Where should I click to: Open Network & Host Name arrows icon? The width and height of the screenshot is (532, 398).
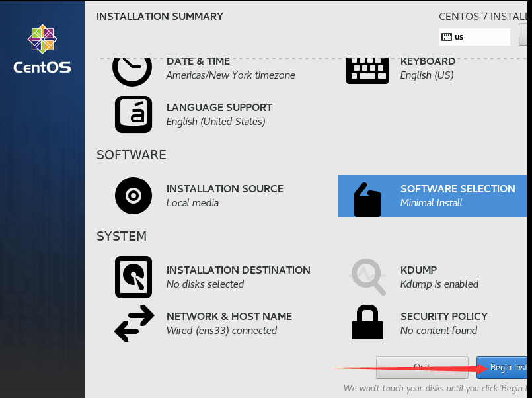pyautogui.click(x=134, y=323)
